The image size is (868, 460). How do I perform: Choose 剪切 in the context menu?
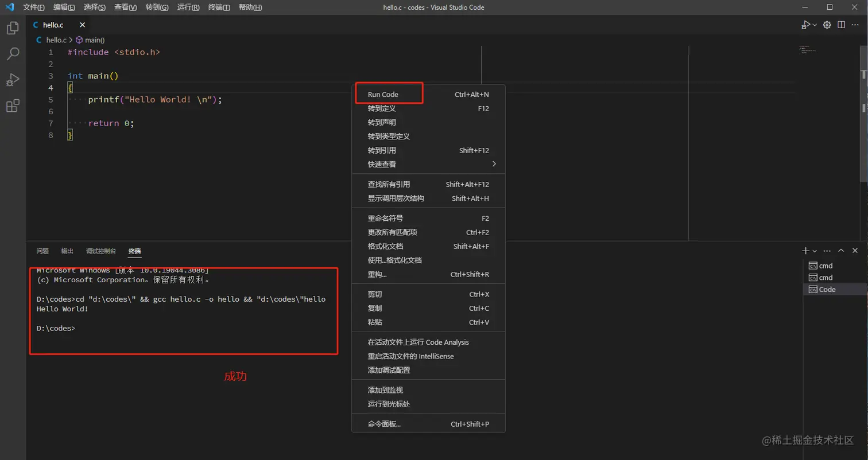(x=428, y=294)
